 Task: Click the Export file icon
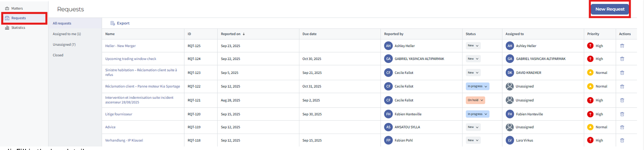(113, 23)
